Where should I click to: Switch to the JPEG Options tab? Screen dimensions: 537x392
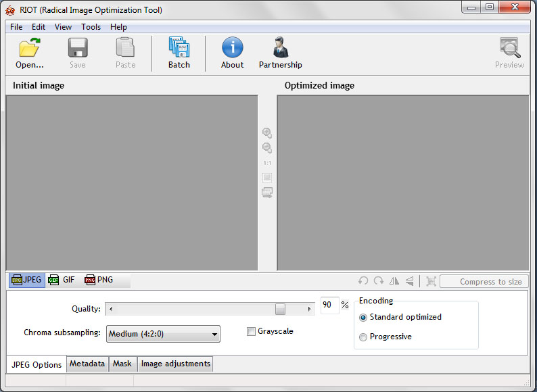[37, 364]
